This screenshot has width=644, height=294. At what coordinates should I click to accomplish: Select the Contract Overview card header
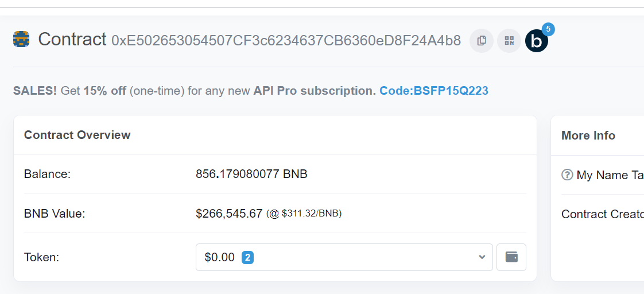[275, 135]
